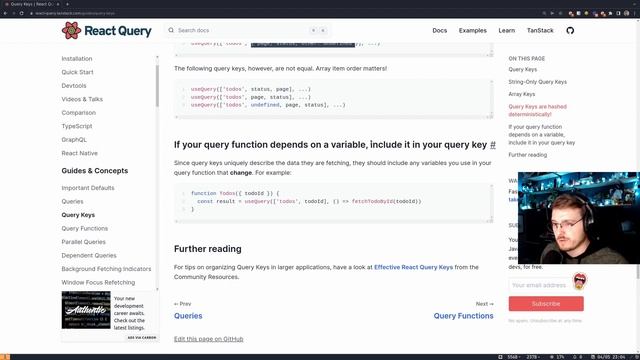640x360 pixels.
Task: Open Comparison sidebar page
Action: [x=78, y=113]
